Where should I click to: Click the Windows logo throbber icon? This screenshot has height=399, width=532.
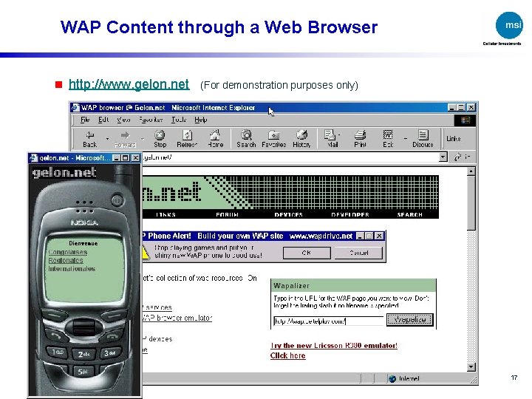[465, 120]
